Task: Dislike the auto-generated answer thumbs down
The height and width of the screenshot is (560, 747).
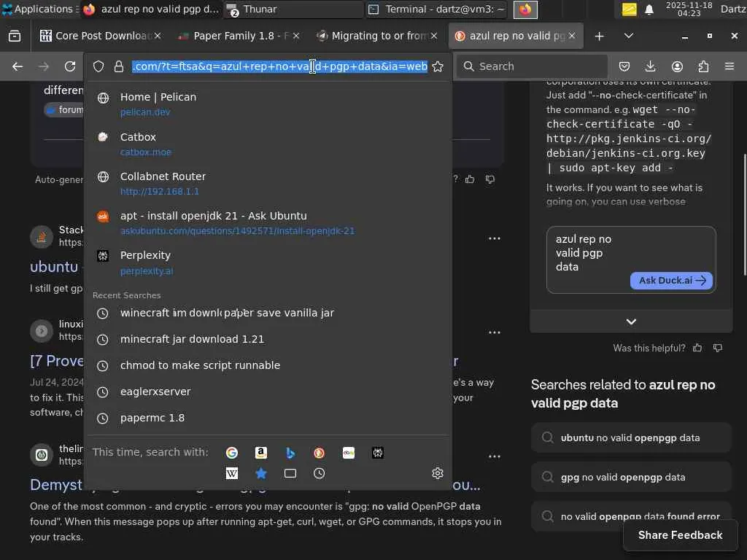Action: 490,179
